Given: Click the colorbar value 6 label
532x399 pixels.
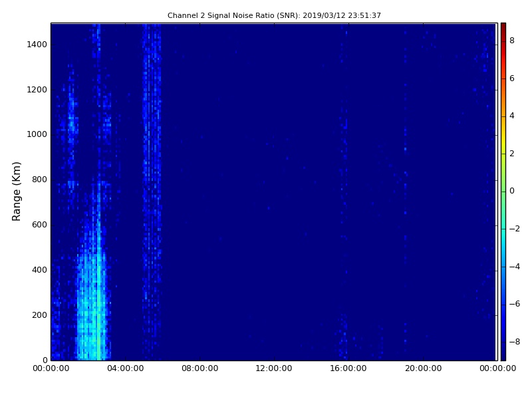Looking at the screenshot, I should point(512,78).
